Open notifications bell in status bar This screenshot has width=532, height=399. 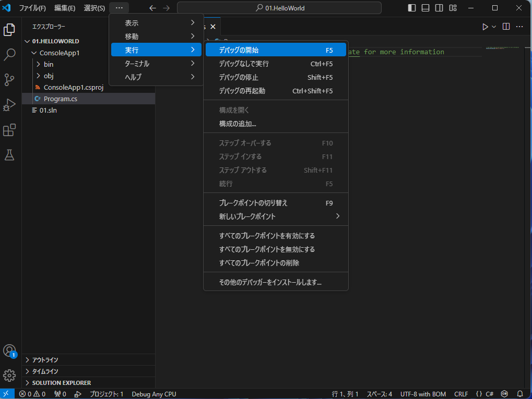[x=520, y=394]
